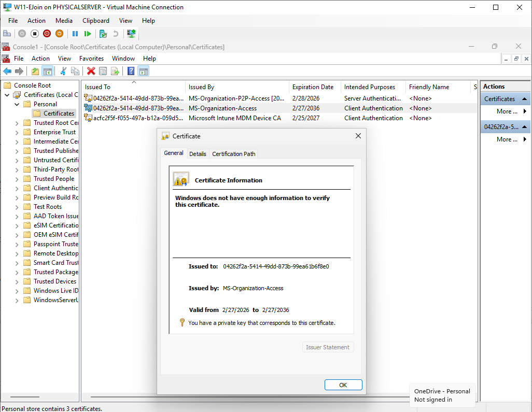Screen dimensions: 532x412
Task: Sort by Intended Purposes column header
Action: [x=373, y=87]
